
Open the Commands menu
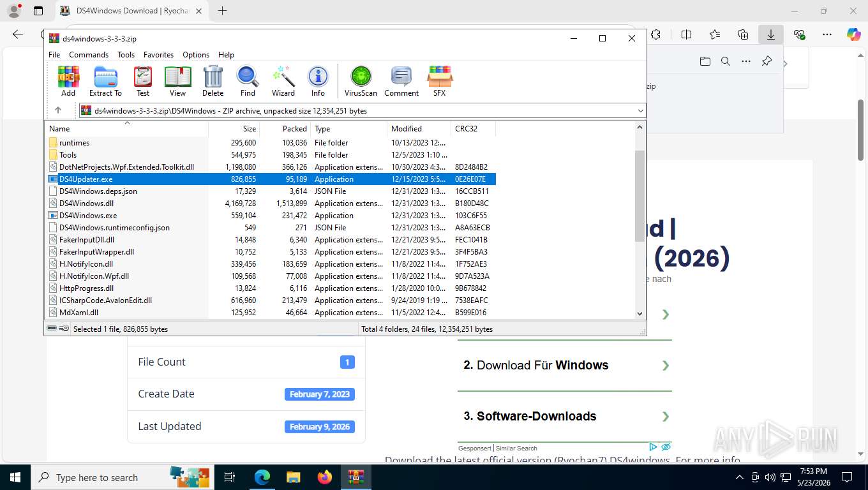click(89, 55)
